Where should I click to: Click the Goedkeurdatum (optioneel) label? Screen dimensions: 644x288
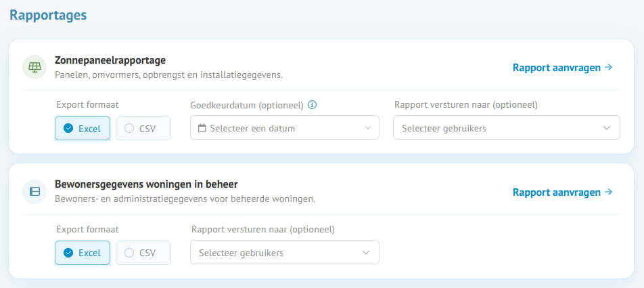tap(247, 105)
